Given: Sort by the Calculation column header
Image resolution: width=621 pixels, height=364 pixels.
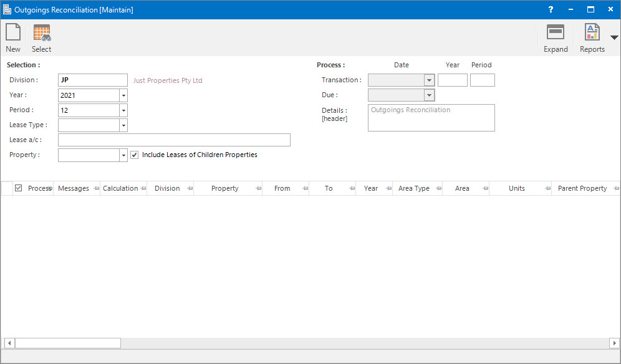Looking at the screenshot, I should pyautogui.click(x=120, y=188).
